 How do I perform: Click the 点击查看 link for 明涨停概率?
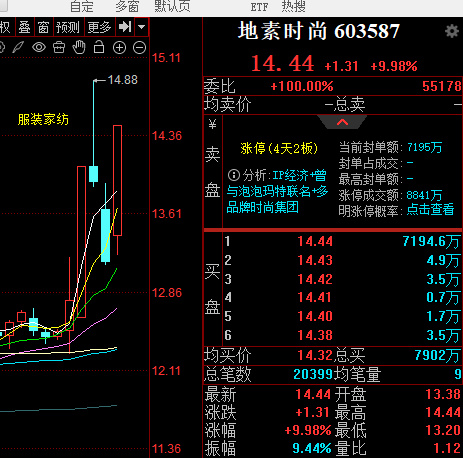pyautogui.click(x=431, y=209)
